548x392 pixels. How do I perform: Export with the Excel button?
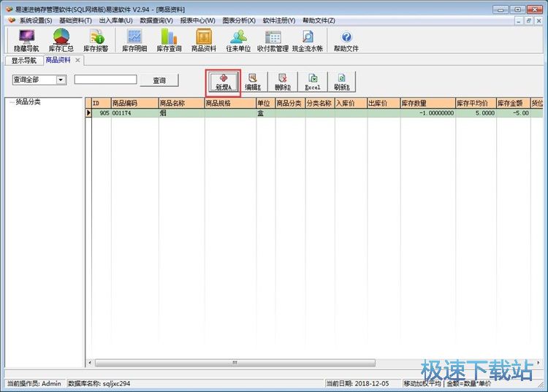click(313, 82)
